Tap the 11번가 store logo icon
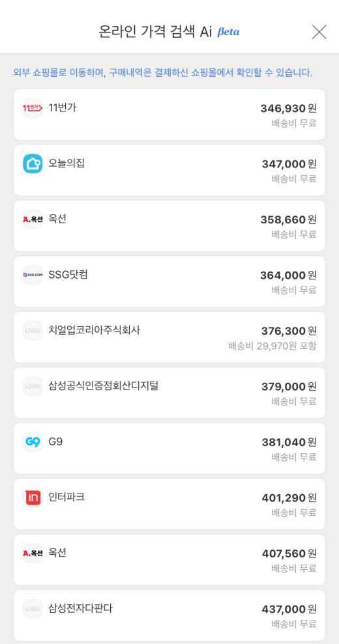This screenshot has width=339, height=644. pyautogui.click(x=33, y=108)
